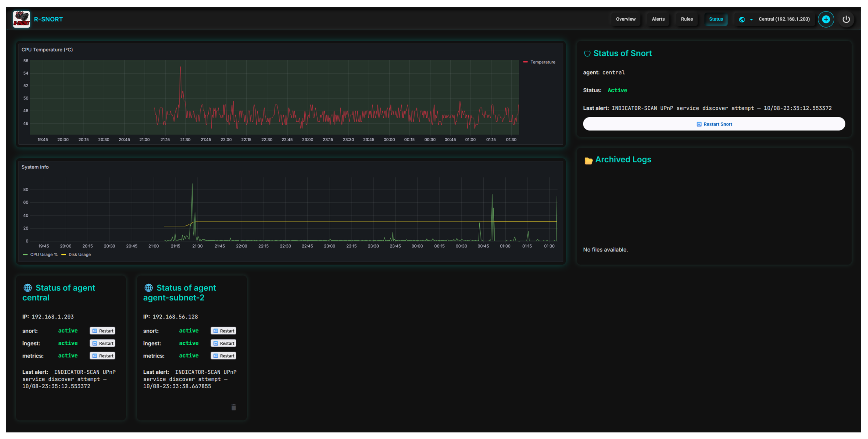
Task: Click the power logout icon
Action: pyautogui.click(x=846, y=19)
